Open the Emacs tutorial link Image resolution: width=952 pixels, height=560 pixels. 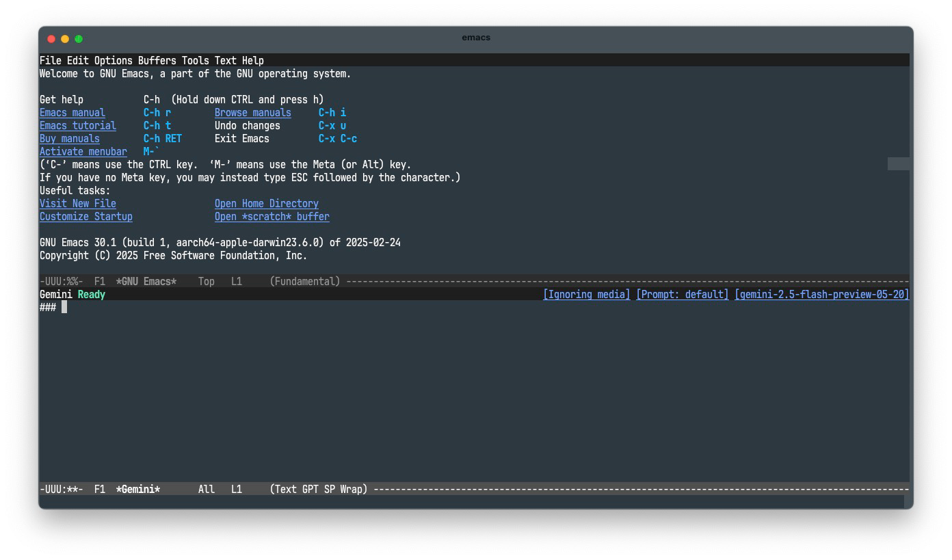click(x=78, y=126)
